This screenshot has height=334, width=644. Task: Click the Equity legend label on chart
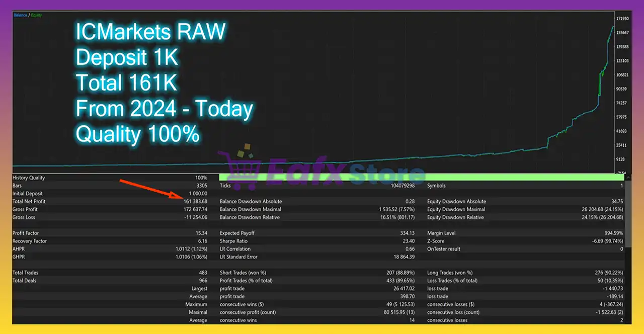pos(37,15)
